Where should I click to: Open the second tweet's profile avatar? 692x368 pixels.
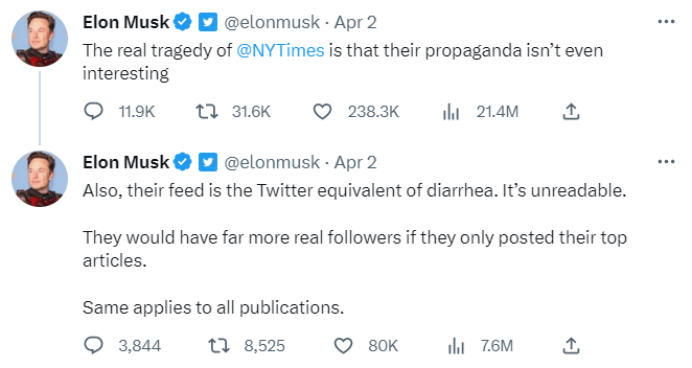(x=40, y=179)
